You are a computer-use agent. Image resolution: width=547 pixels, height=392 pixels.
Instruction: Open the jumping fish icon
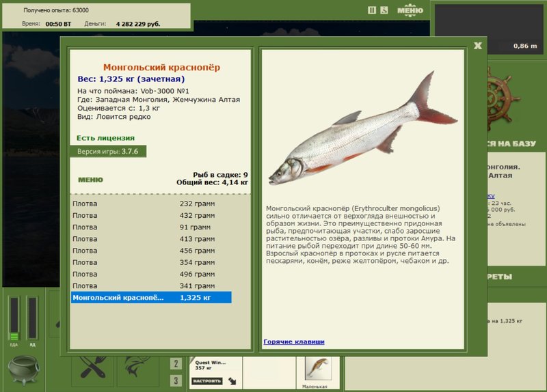coord(138,367)
